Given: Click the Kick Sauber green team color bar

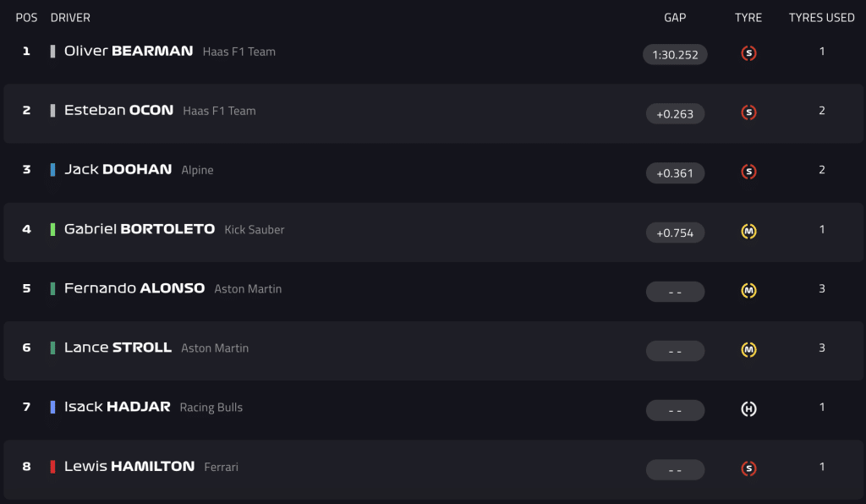Looking at the screenshot, I should coord(52,229).
